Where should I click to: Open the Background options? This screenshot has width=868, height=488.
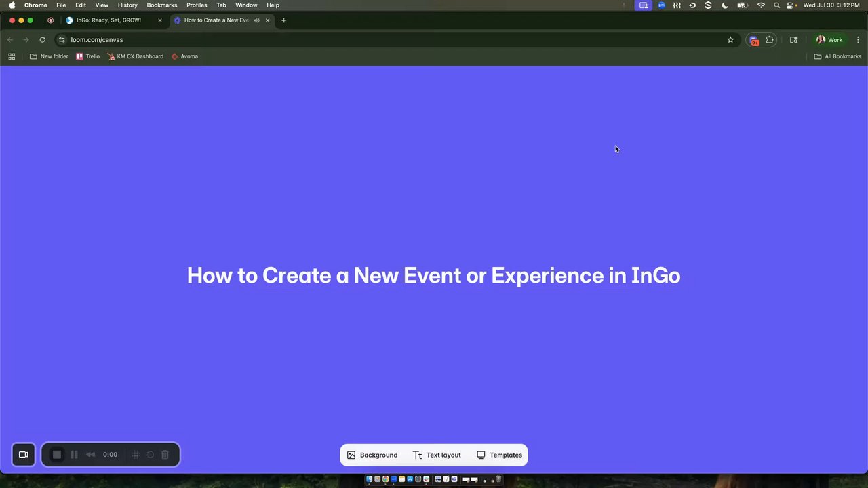pyautogui.click(x=372, y=455)
